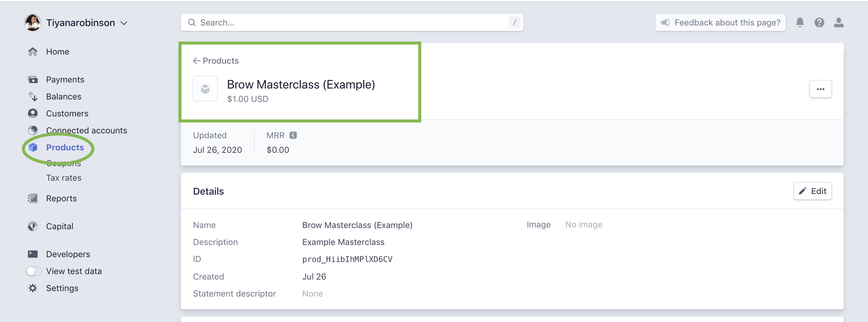This screenshot has height=322, width=868.
Task: Go to Customers section
Action: pos(67,113)
